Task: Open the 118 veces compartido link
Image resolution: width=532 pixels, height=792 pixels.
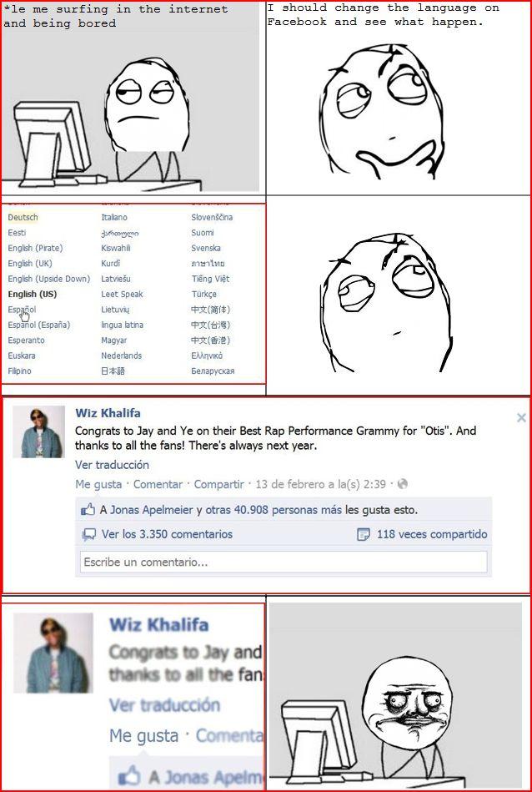Action: (432, 534)
